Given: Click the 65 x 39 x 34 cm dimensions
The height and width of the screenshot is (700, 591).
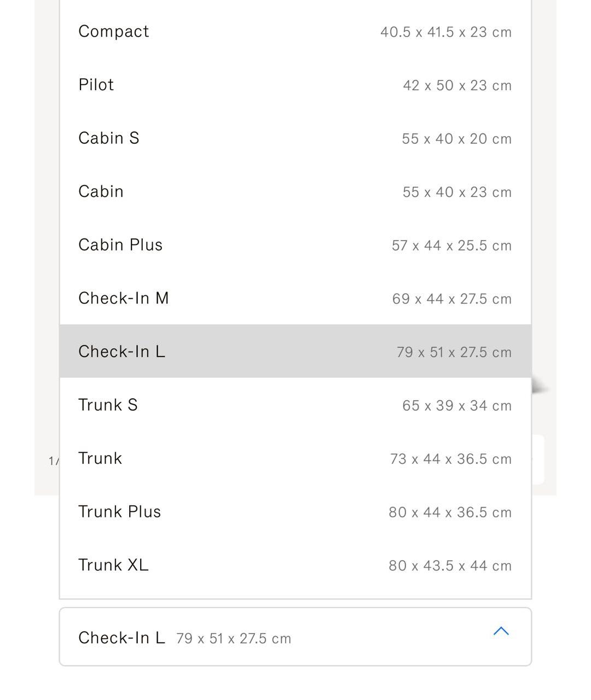Looking at the screenshot, I should click(456, 406).
